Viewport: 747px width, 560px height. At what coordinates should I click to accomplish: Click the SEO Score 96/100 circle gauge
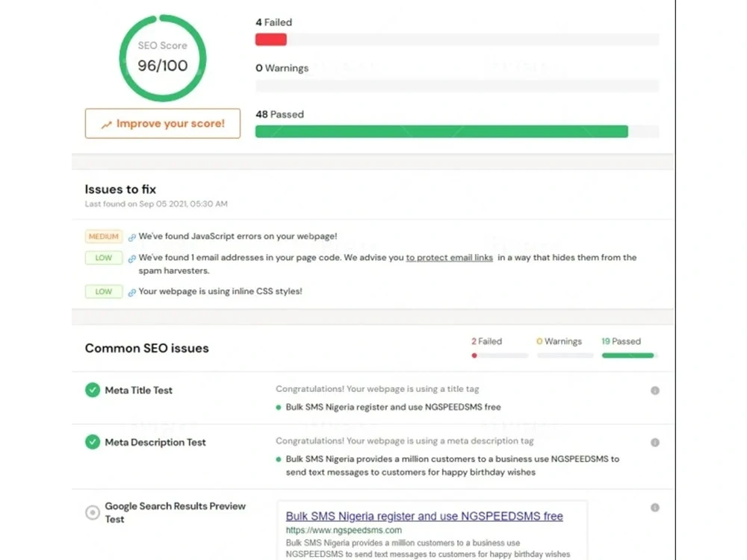[162, 58]
